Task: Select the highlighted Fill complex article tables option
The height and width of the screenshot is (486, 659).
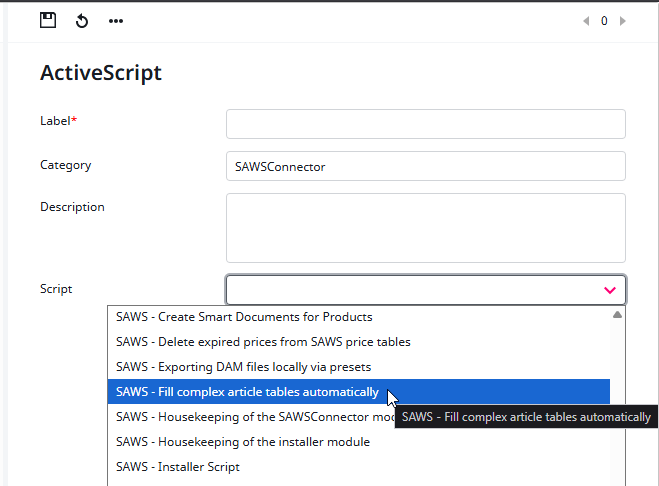Action: tap(247, 392)
